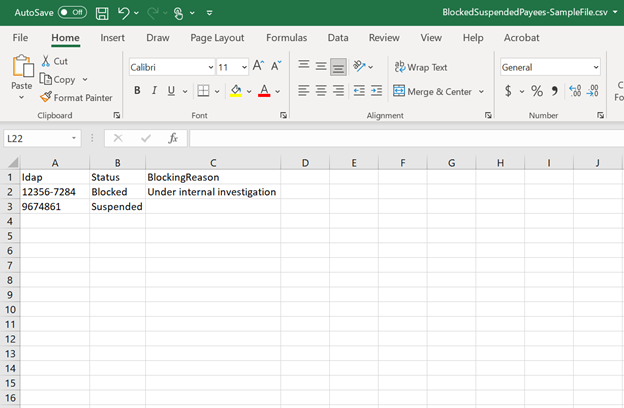Open Clipboard dialog launcher
The height and width of the screenshot is (408, 624).
(x=117, y=115)
